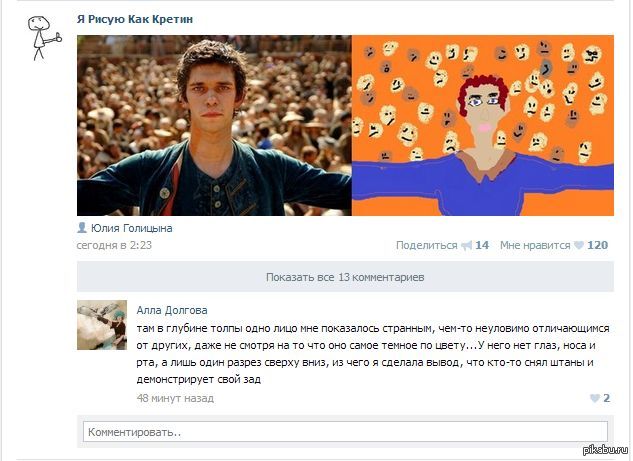Click the megaphone share icon
633x461 pixels.
(466, 245)
